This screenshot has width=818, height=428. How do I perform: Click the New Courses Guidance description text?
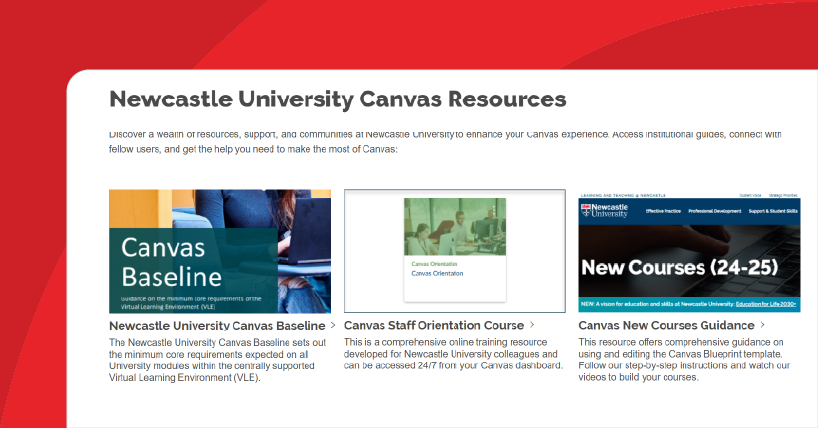(684, 360)
